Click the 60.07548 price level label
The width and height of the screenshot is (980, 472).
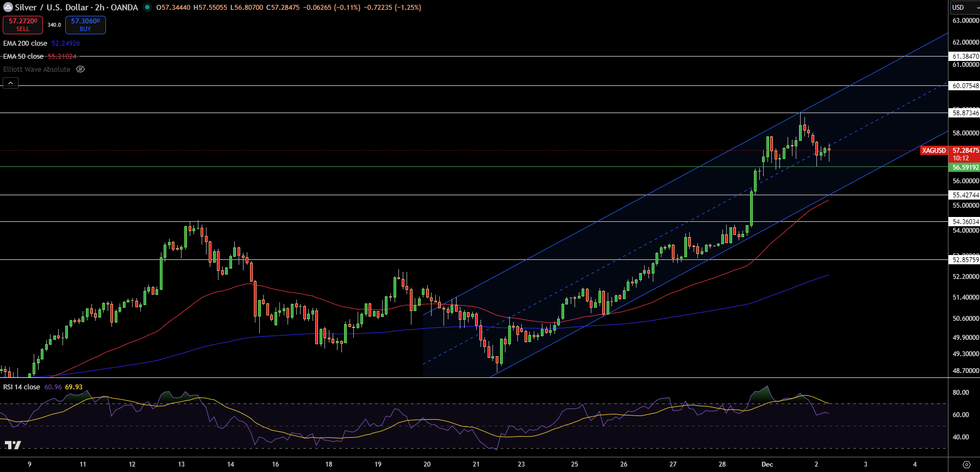tap(965, 86)
